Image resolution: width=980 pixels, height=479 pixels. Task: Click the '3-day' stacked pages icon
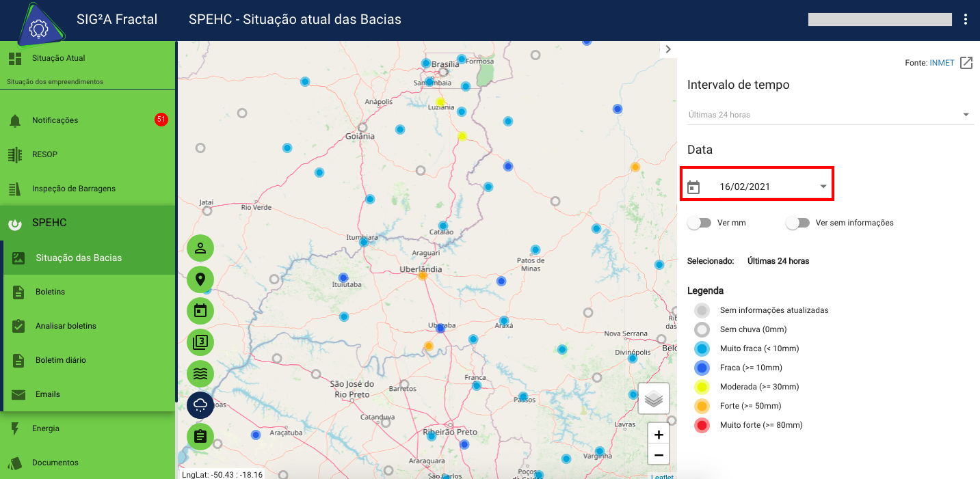[x=200, y=342]
